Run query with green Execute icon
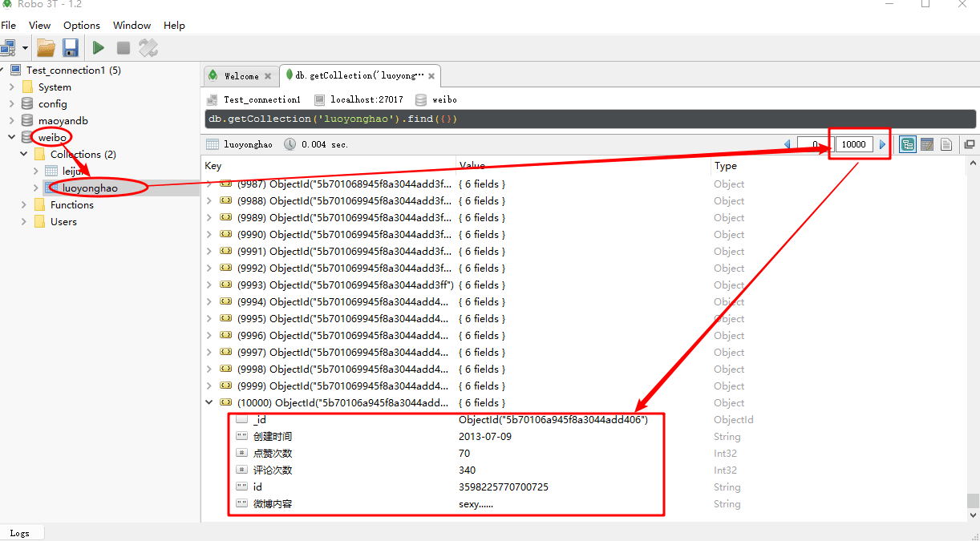The image size is (980, 541). pyautogui.click(x=98, y=48)
